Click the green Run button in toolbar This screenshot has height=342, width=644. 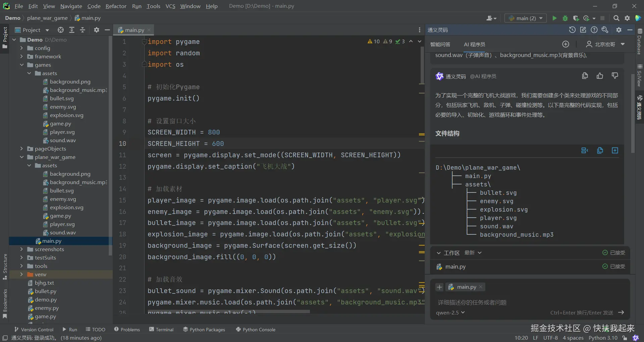tap(554, 18)
